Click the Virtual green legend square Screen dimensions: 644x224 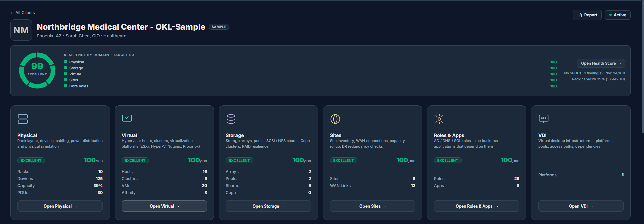66,74
